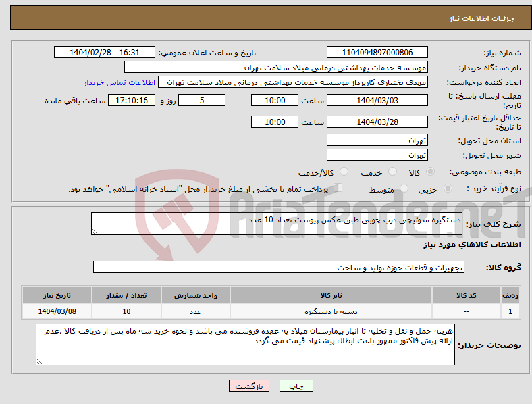
Task: Click the price validity date 1404/03/28
Action: (377, 122)
